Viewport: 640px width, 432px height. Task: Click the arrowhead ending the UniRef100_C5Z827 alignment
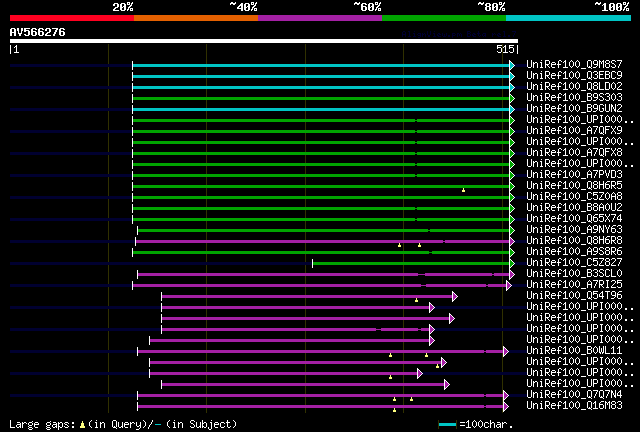pos(512,264)
